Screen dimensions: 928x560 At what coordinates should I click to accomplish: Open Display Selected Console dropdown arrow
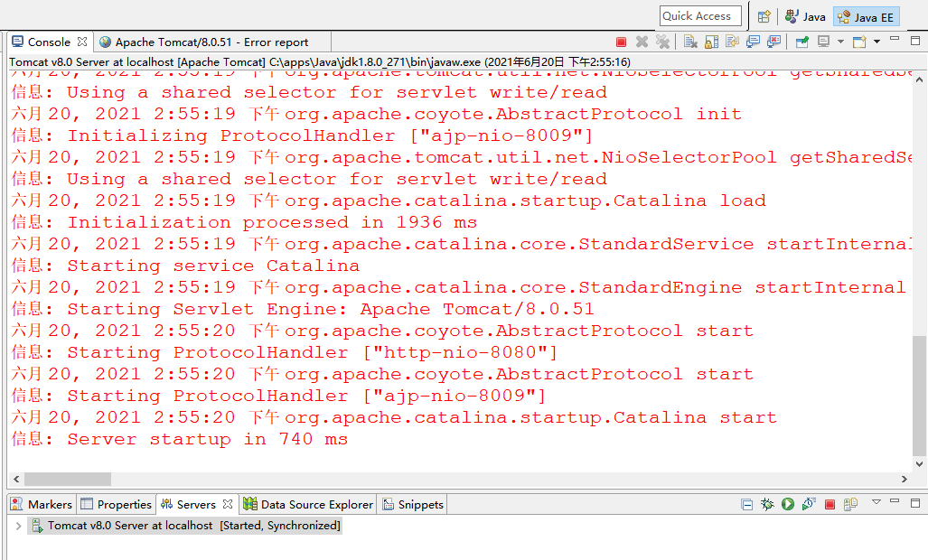840,42
